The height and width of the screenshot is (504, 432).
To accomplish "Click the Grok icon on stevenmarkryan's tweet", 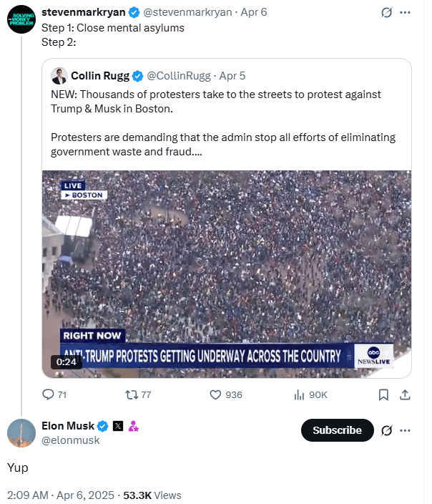I will pos(387,12).
